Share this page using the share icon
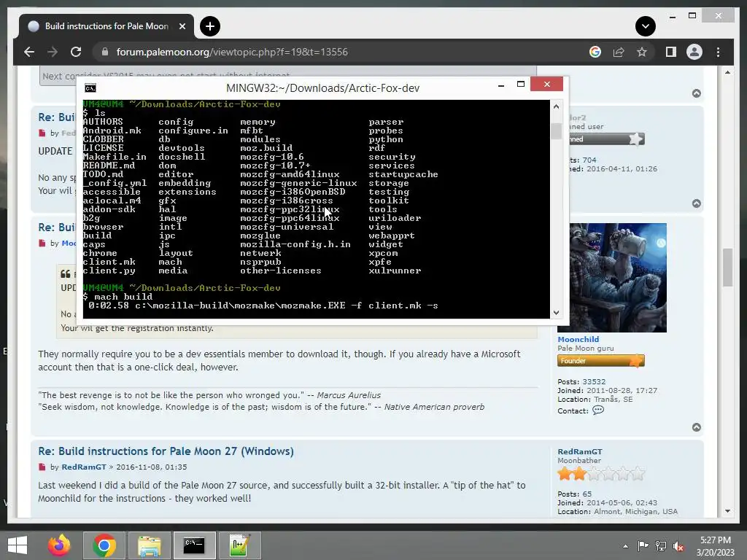 pos(619,52)
